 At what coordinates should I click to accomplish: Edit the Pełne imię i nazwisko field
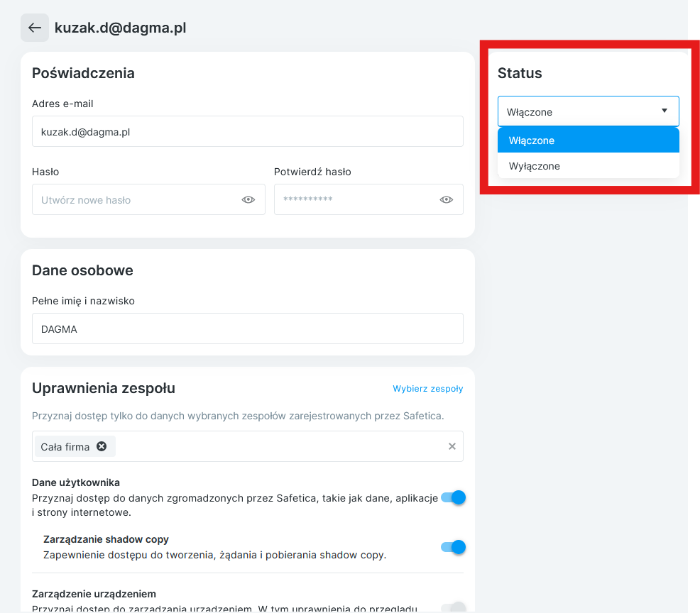coord(247,329)
